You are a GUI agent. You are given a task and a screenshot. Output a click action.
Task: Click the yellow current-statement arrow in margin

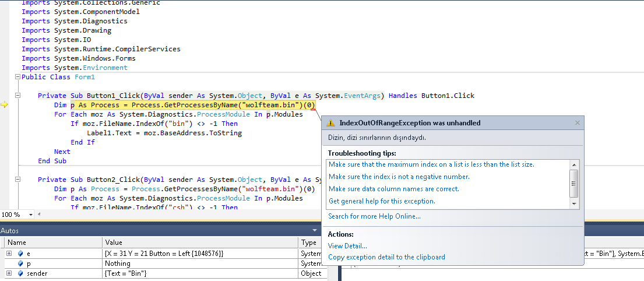(5, 105)
